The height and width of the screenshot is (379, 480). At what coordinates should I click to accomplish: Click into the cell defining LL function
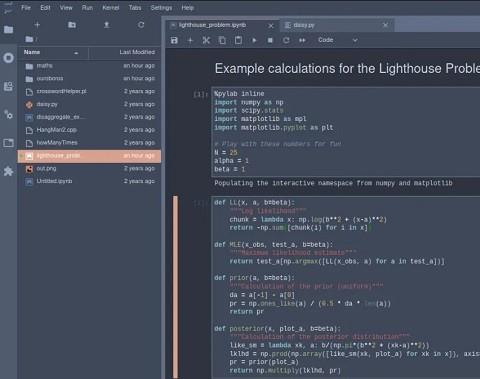point(346,287)
